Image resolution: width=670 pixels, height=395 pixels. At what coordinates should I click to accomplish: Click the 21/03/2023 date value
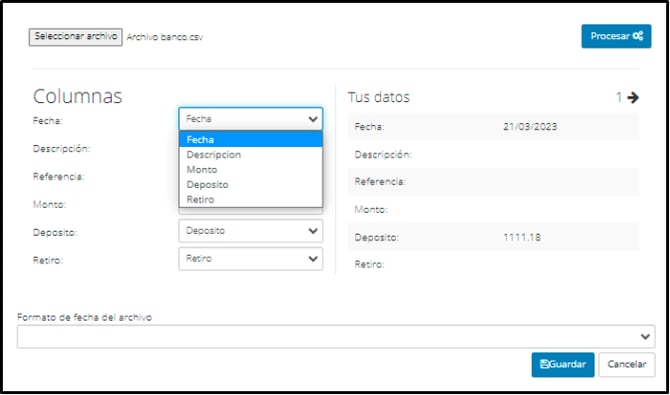coord(530,127)
